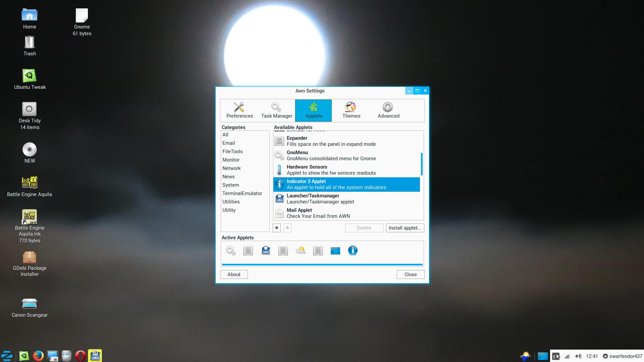
Task: Select the Indicator info icon in Active Applets
Action: tap(353, 251)
